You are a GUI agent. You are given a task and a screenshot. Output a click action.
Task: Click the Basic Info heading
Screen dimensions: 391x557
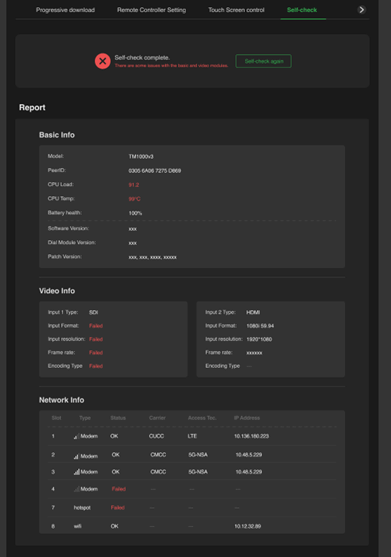[57, 135]
